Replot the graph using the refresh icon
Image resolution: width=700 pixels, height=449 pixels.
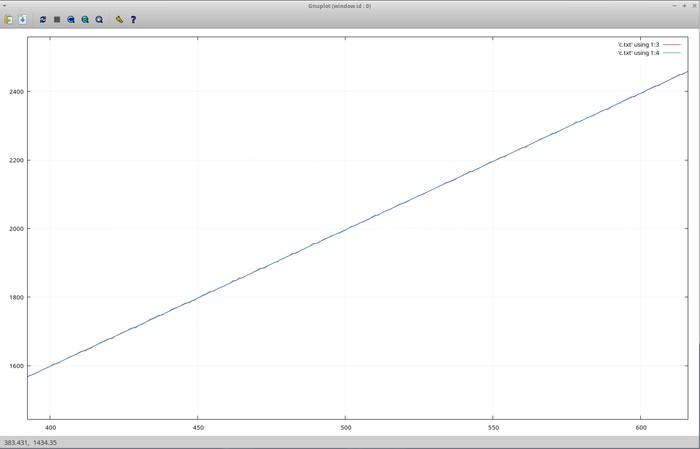tap(43, 19)
